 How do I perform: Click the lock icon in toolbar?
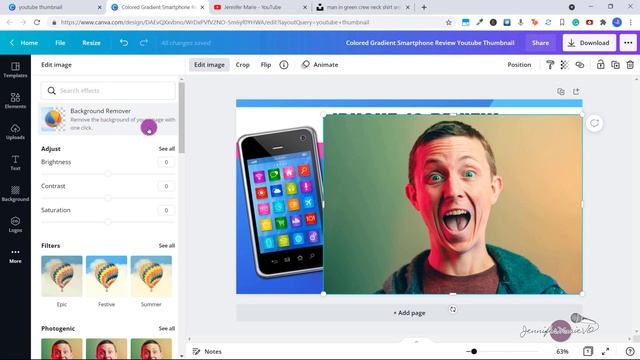[x=600, y=64]
